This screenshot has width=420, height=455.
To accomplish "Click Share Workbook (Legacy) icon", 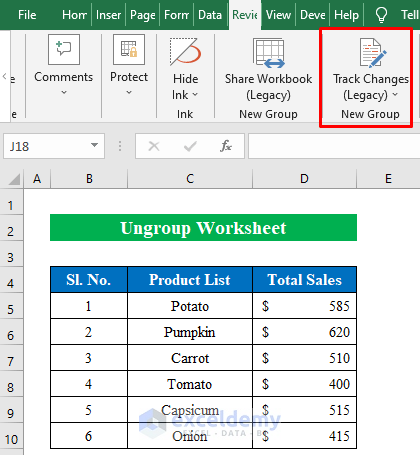I will (269, 53).
